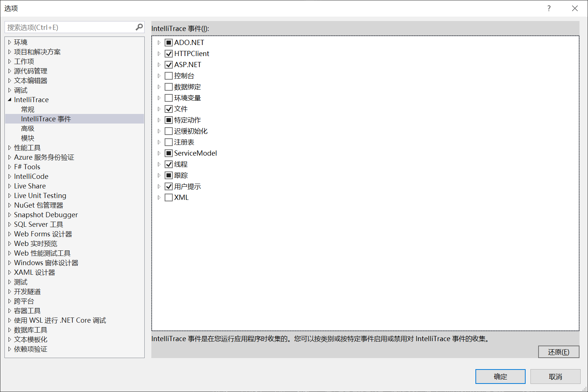Uncheck the 用户提示 checkbox
588x392 pixels.
(169, 186)
